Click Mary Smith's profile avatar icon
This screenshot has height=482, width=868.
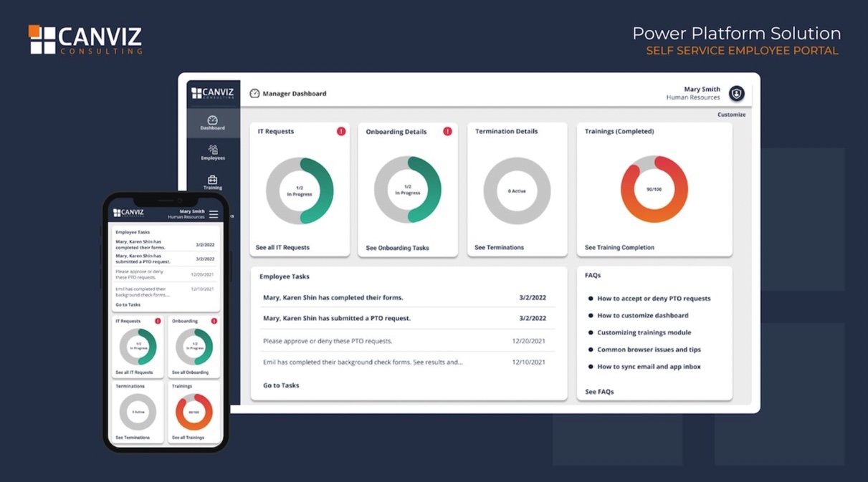point(736,93)
